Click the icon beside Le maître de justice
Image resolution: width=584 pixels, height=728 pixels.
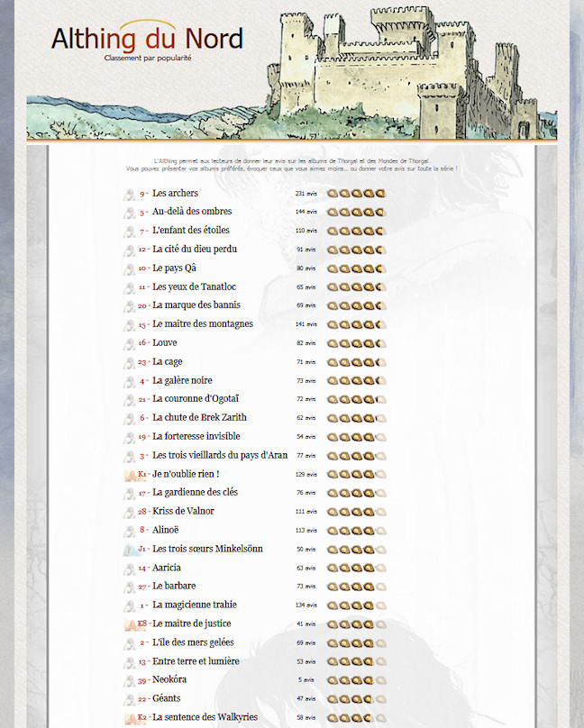(x=129, y=623)
